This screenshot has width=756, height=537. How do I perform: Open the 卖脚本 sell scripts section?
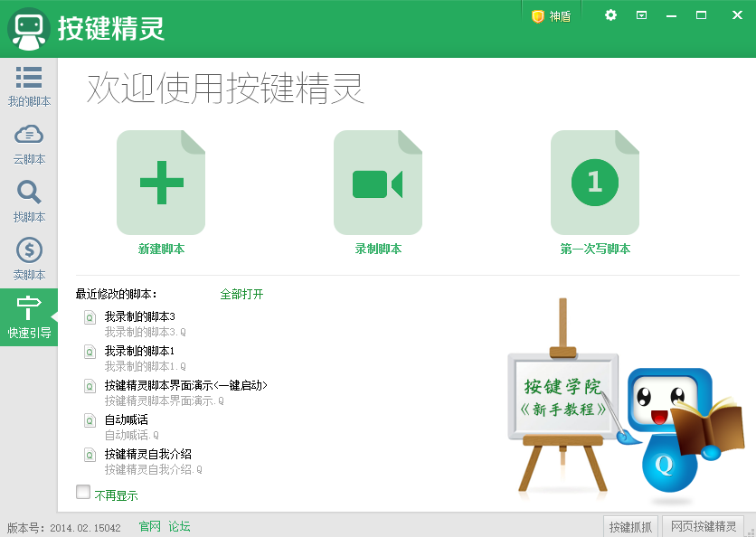coord(29,259)
